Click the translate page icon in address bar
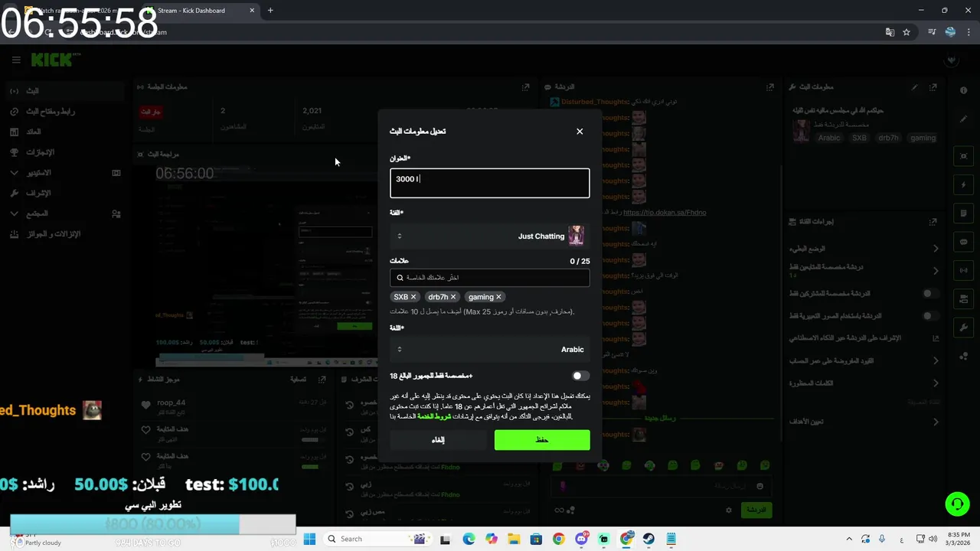 pos(890,32)
